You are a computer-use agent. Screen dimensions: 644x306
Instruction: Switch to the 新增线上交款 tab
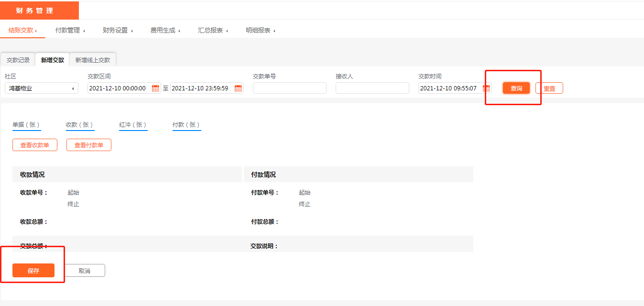(93, 60)
